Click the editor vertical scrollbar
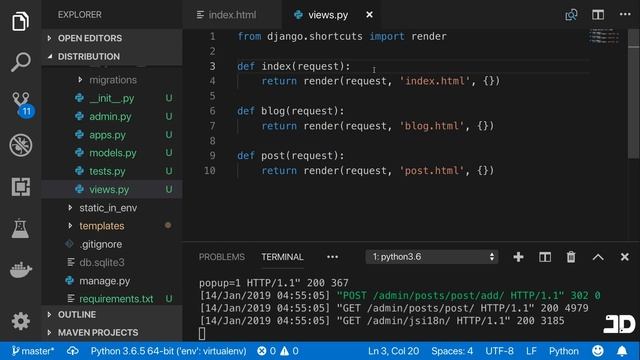The height and width of the screenshot is (360, 640). [633, 94]
